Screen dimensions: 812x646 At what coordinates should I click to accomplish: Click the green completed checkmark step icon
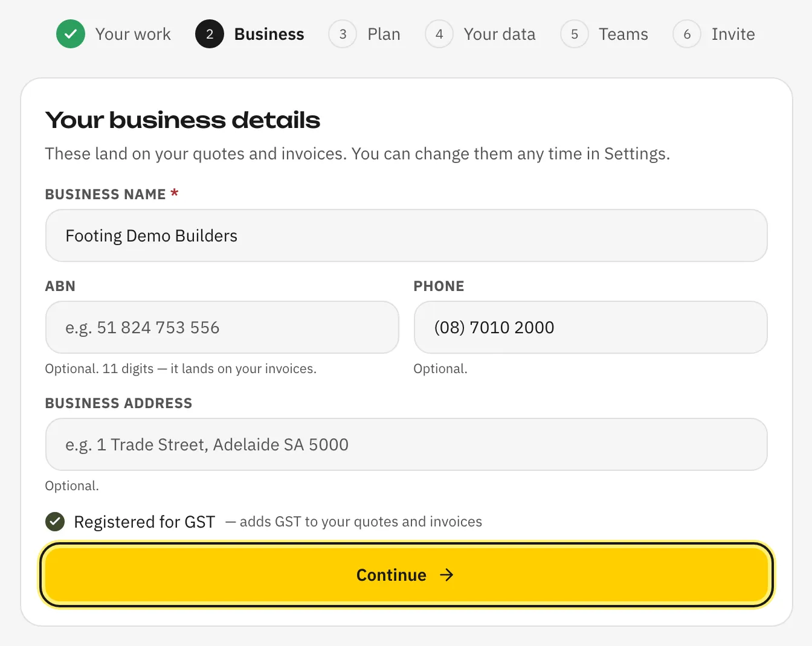coord(71,34)
